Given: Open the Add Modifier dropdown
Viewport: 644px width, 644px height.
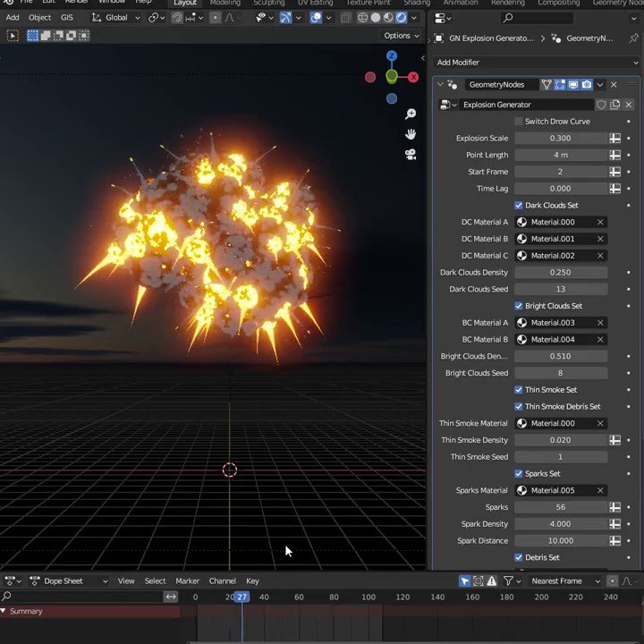Looking at the screenshot, I should [x=537, y=63].
